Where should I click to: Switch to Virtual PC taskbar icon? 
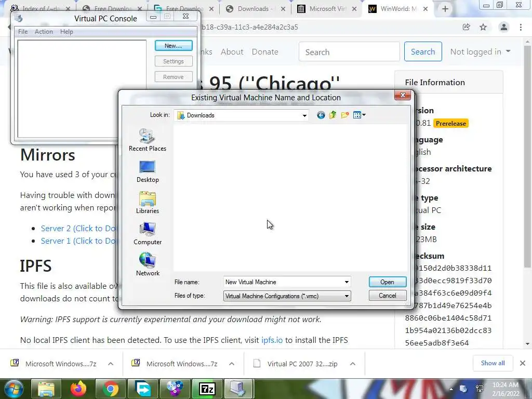tap(238, 389)
